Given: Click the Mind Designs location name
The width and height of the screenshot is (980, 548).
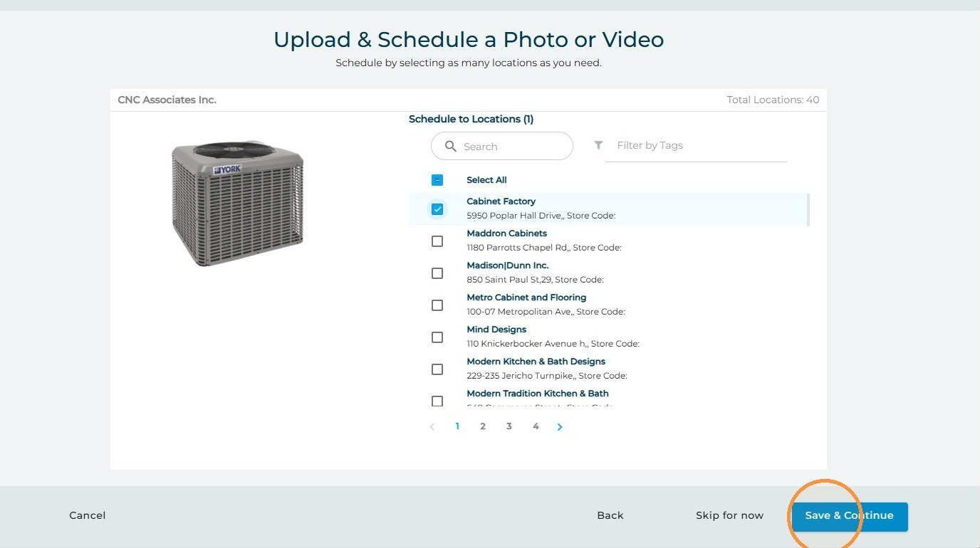Looking at the screenshot, I should pyautogui.click(x=496, y=330).
